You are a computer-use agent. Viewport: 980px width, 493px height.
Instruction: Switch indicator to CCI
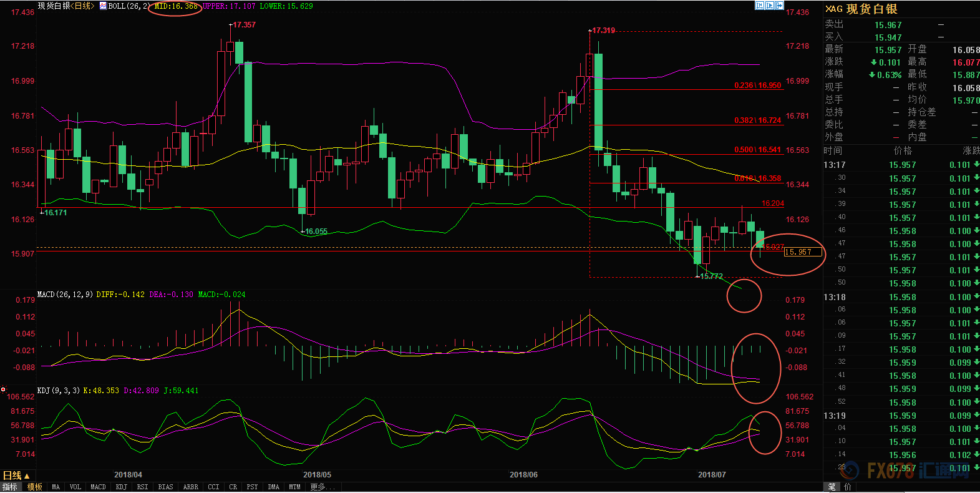pyautogui.click(x=213, y=487)
